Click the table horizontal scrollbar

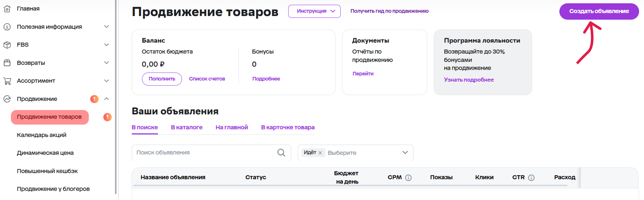coord(350,185)
